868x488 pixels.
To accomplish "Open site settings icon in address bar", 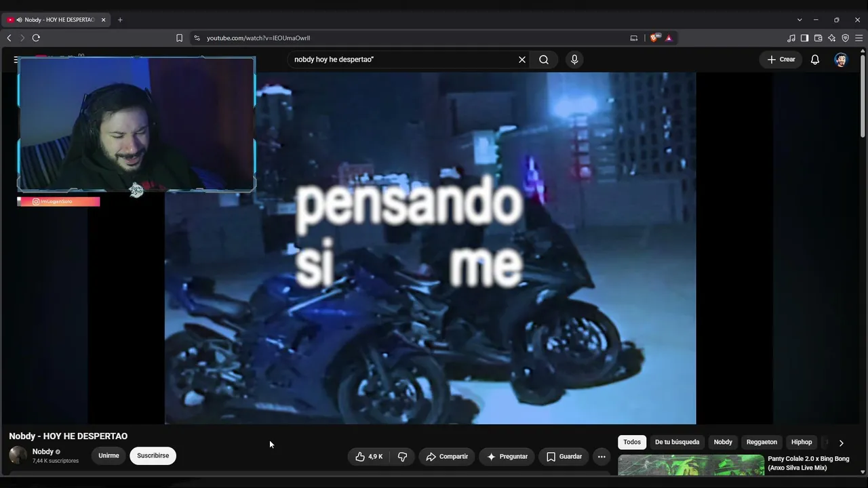I will pos(197,38).
